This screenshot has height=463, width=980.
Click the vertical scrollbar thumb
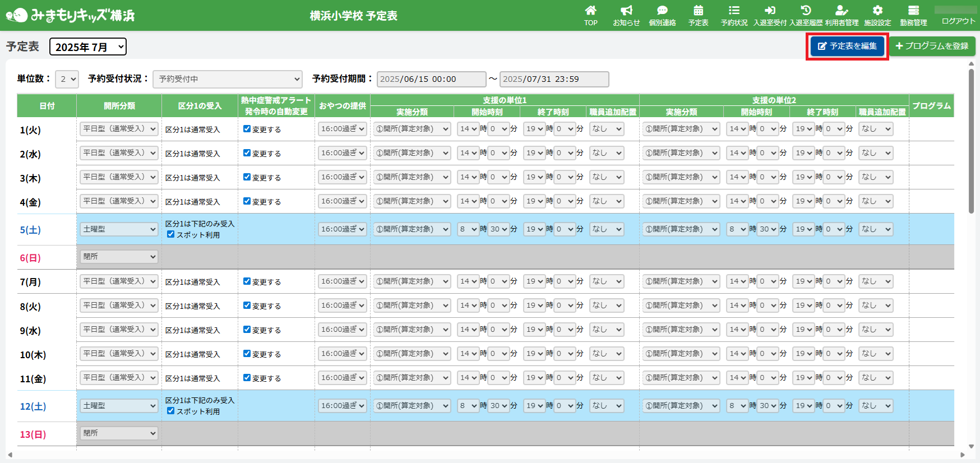coord(971,140)
